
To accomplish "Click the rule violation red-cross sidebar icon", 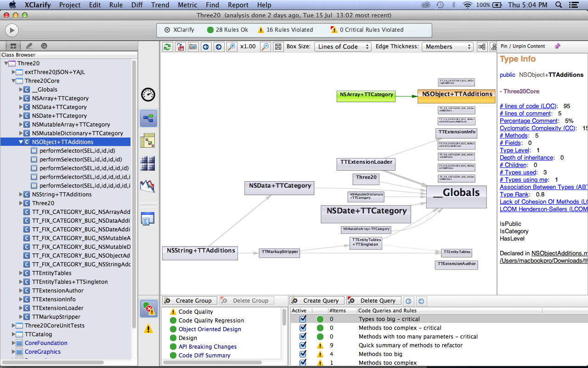I will click(x=148, y=308).
